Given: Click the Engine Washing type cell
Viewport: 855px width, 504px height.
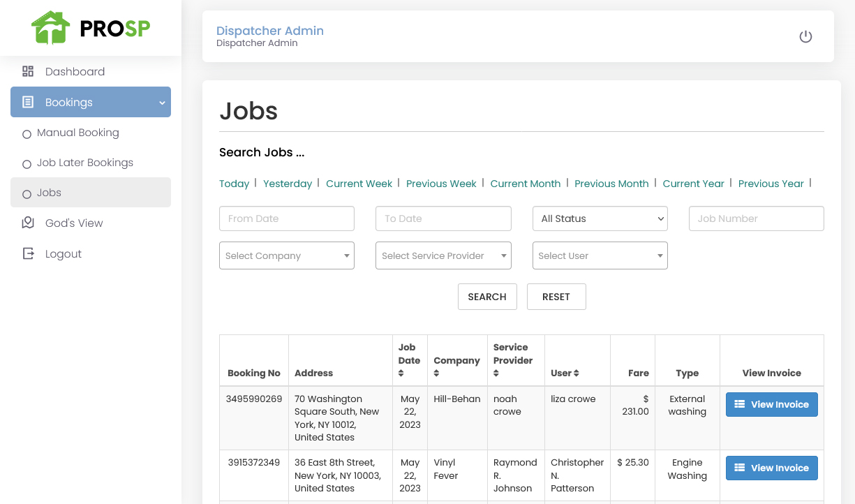Looking at the screenshot, I should click(687, 469).
